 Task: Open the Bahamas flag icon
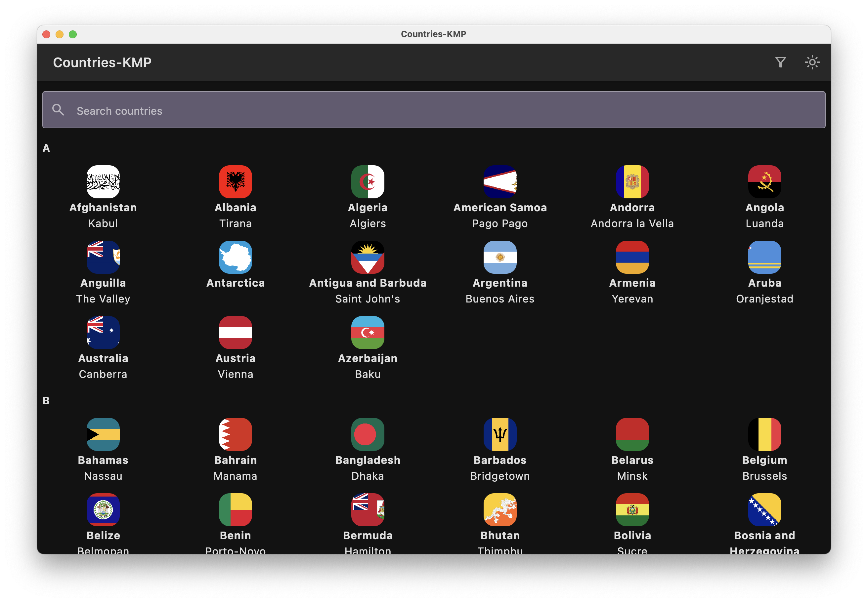[103, 434]
